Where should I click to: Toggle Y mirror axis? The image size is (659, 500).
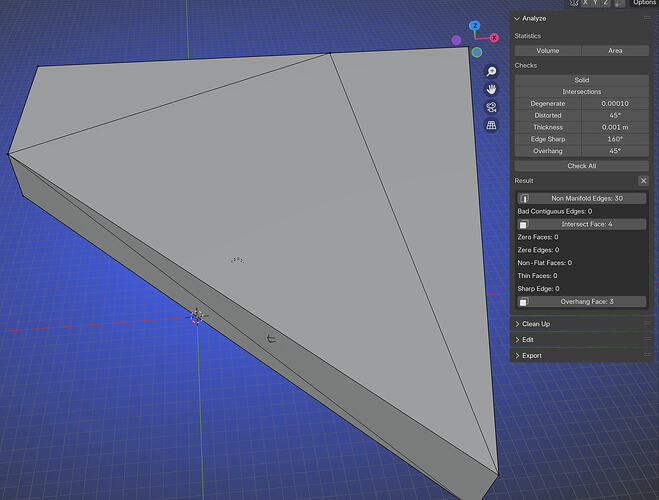pos(595,3)
